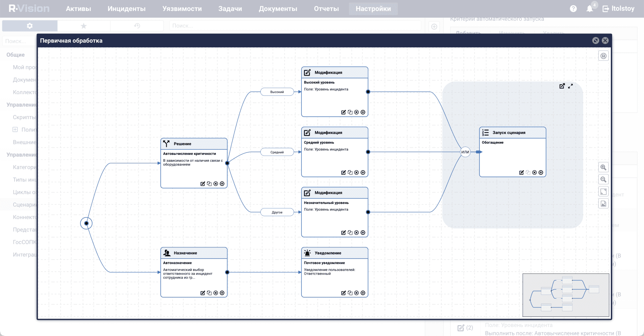Copy the Почтовое уведомление node
The width and height of the screenshot is (644, 336).
[350, 293]
